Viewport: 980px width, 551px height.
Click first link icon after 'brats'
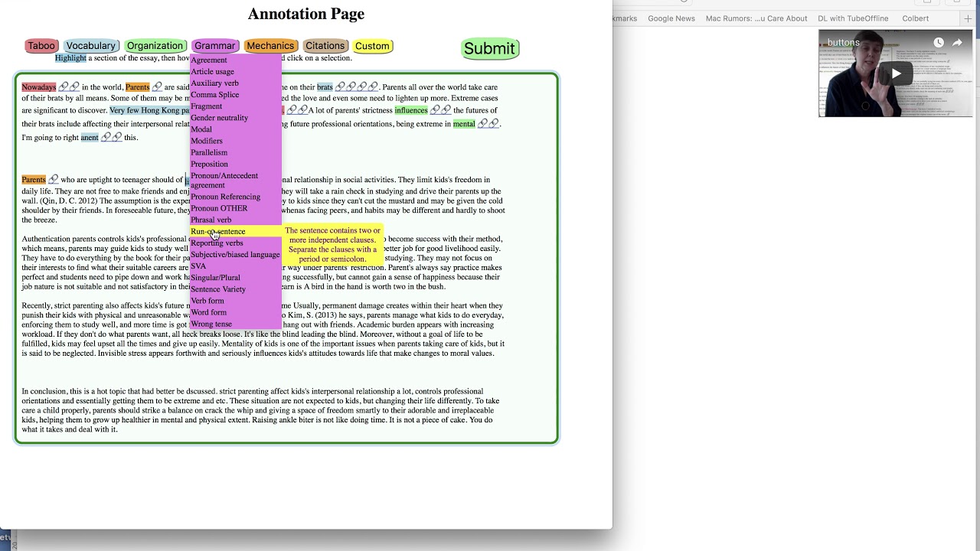tap(340, 87)
